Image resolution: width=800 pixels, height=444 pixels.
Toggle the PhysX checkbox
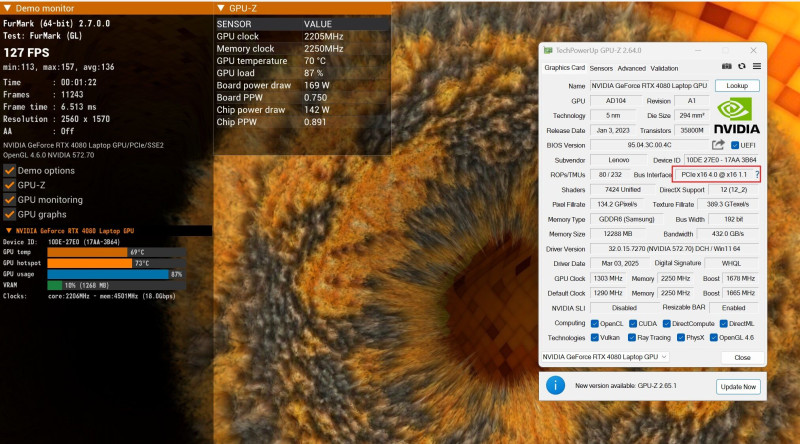tap(681, 337)
